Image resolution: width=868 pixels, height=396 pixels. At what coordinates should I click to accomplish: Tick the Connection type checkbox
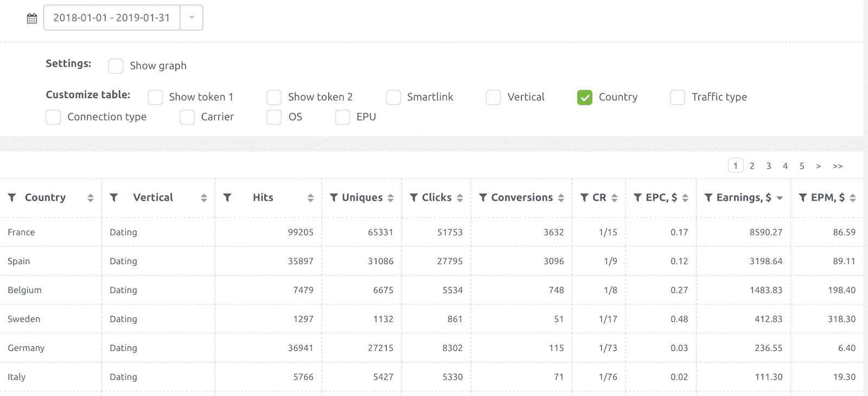pos(53,117)
